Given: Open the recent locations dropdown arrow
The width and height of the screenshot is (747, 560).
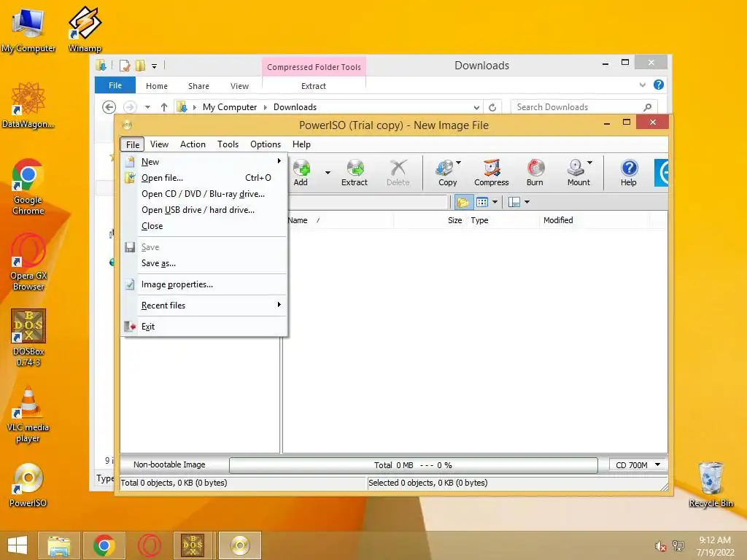Looking at the screenshot, I should (x=147, y=107).
